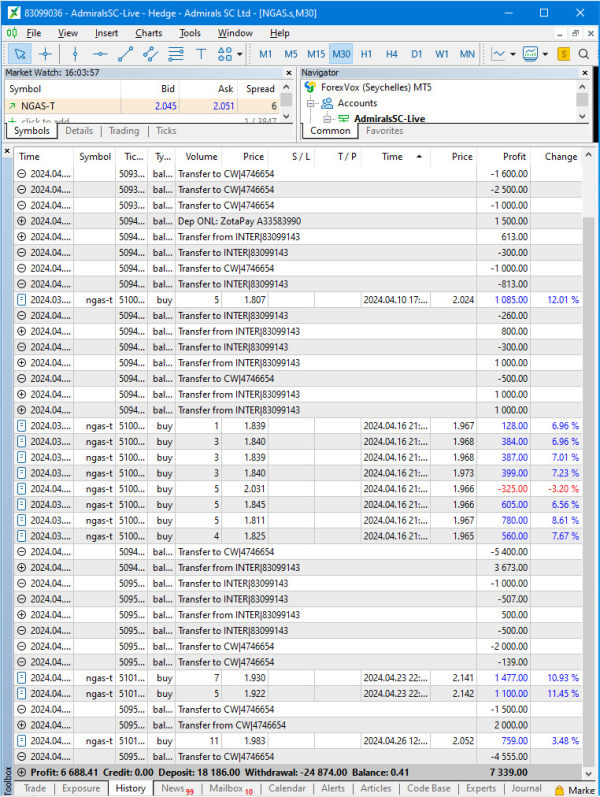Select the NGAS-T symbol row

[x=60, y=105]
